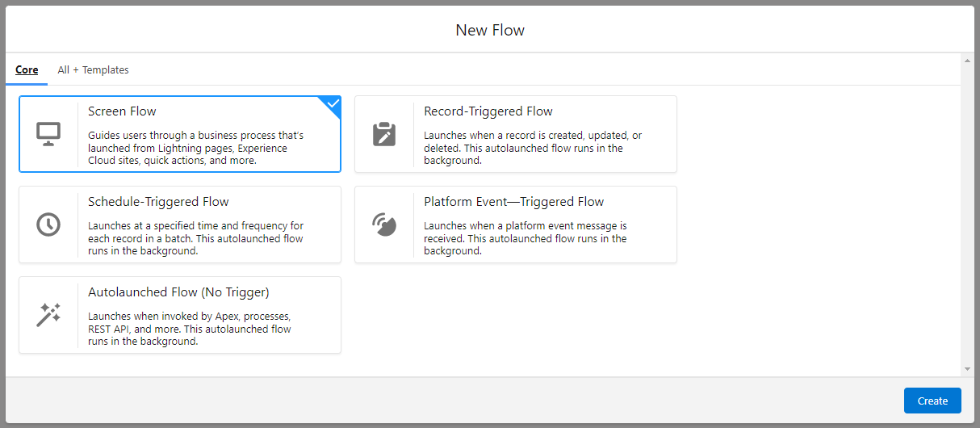This screenshot has width=980, height=428.
Task: Open the All + Templates tab
Action: point(93,70)
